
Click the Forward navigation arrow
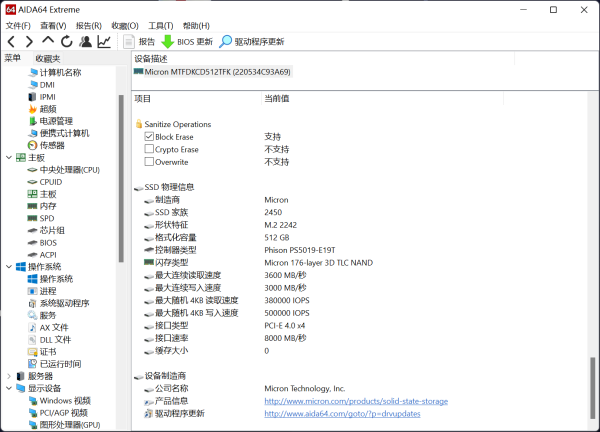(29, 41)
